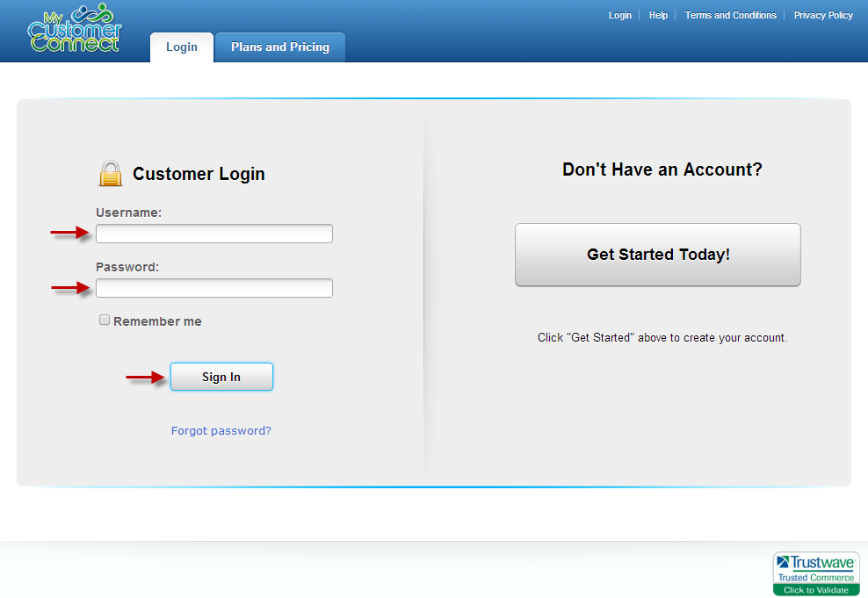
Task: Click the Get Started Today! button
Action: coord(658,255)
